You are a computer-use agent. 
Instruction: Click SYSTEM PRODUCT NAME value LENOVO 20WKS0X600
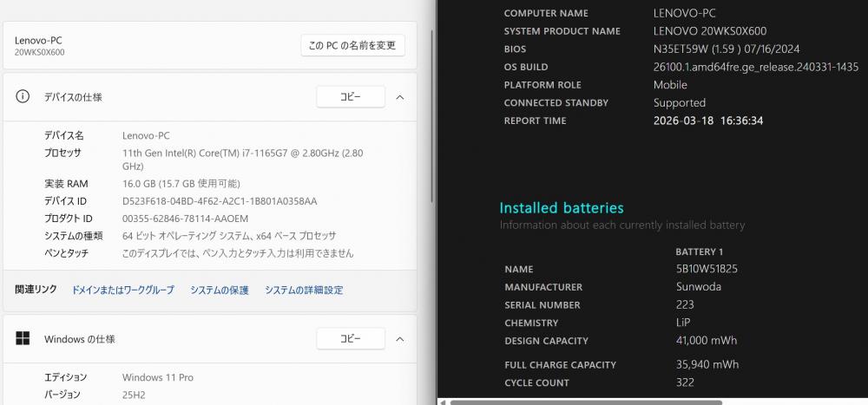[x=710, y=31]
